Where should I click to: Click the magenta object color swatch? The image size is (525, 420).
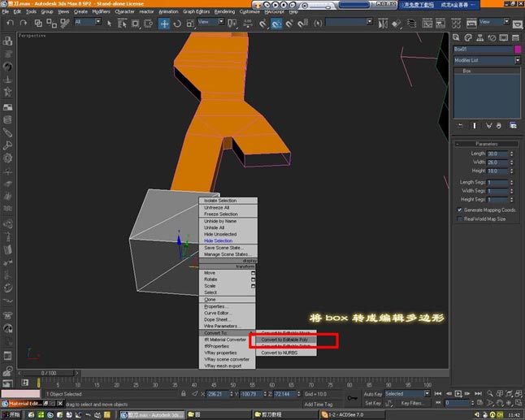[518, 50]
